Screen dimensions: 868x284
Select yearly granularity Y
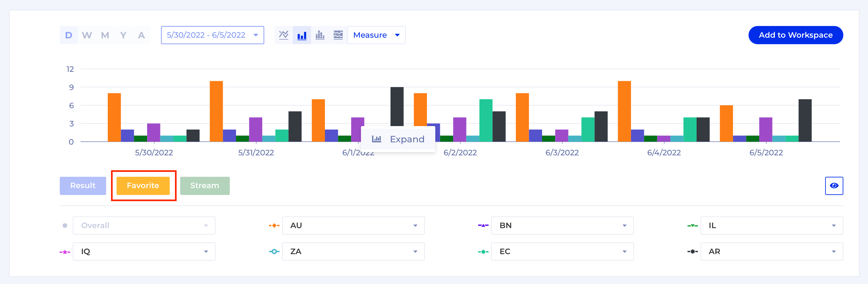click(x=123, y=35)
